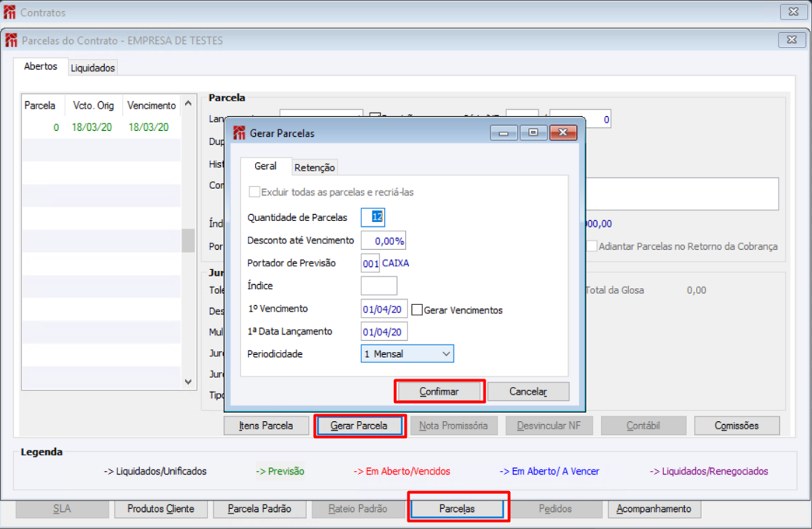Close the Contratos window
This screenshot has height=529, width=812.
pyautogui.click(x=793, y=11)
